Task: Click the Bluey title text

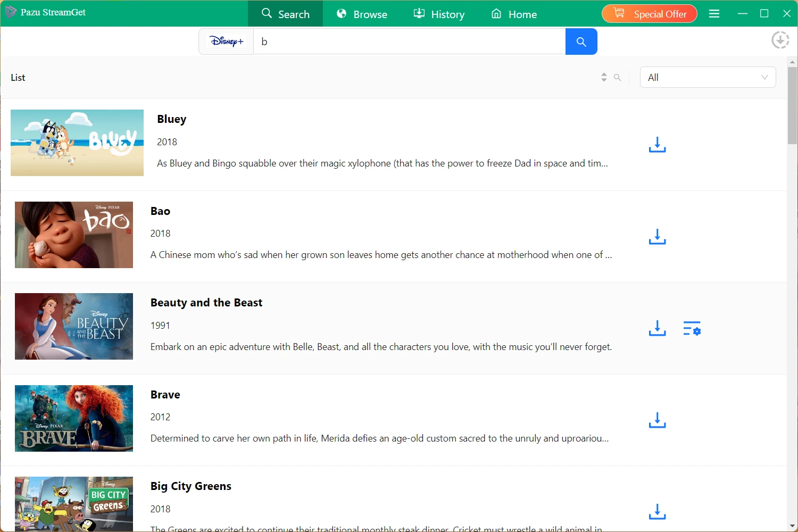Action: [x=172, y=119]
